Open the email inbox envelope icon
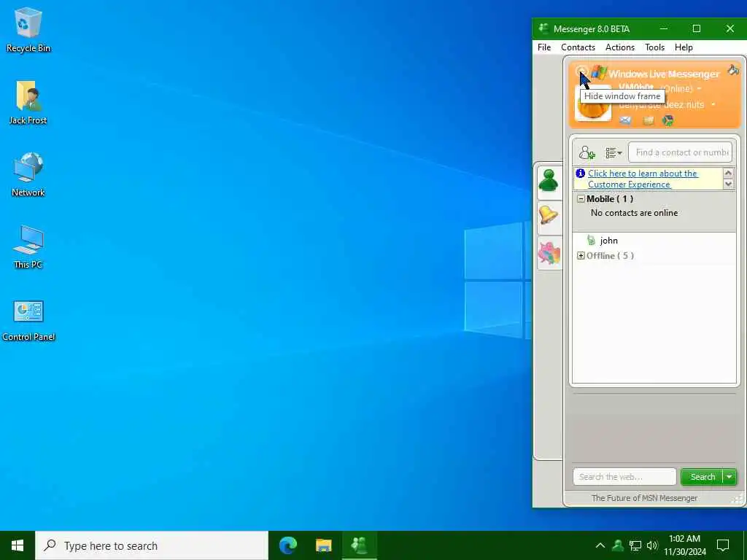 pyautogui.click(x=625, y=120)
